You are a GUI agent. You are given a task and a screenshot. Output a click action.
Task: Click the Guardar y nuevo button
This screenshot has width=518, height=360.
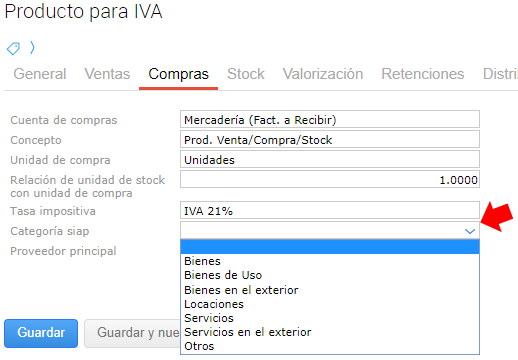[132, 333]
